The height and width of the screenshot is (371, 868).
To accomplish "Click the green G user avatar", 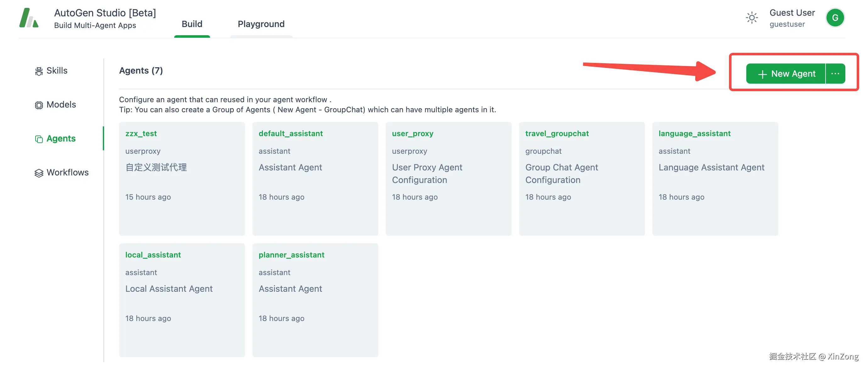I will (x=835, y=18).
